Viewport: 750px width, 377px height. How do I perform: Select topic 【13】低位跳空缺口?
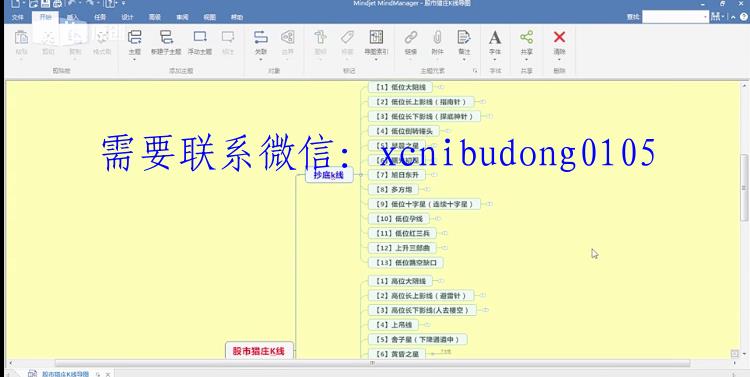click(406, 262)
